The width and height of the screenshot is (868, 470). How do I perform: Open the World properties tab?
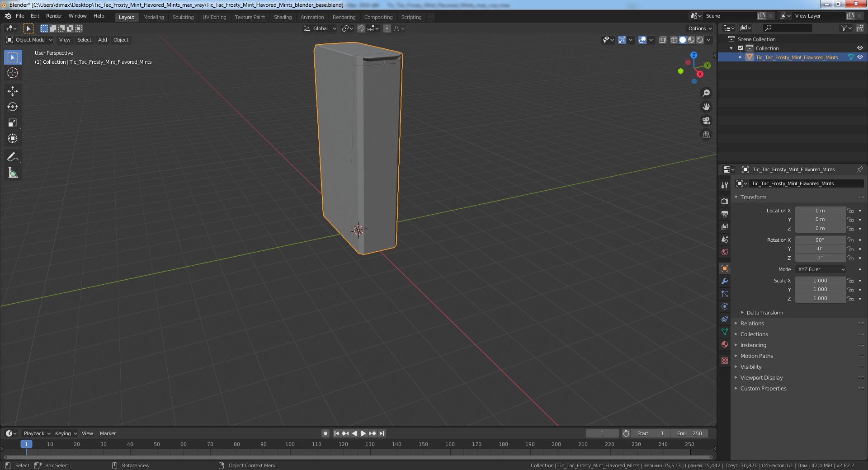(x=725, y=252)
